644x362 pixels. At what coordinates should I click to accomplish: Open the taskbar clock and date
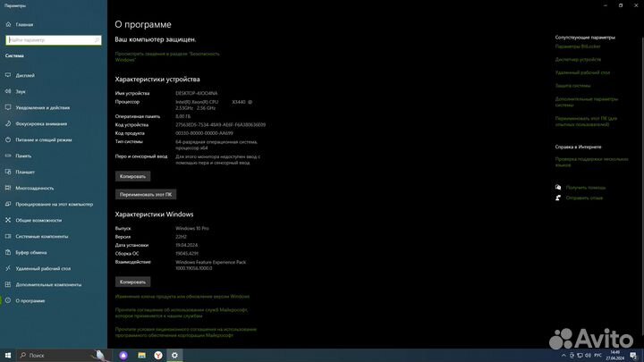614,356
